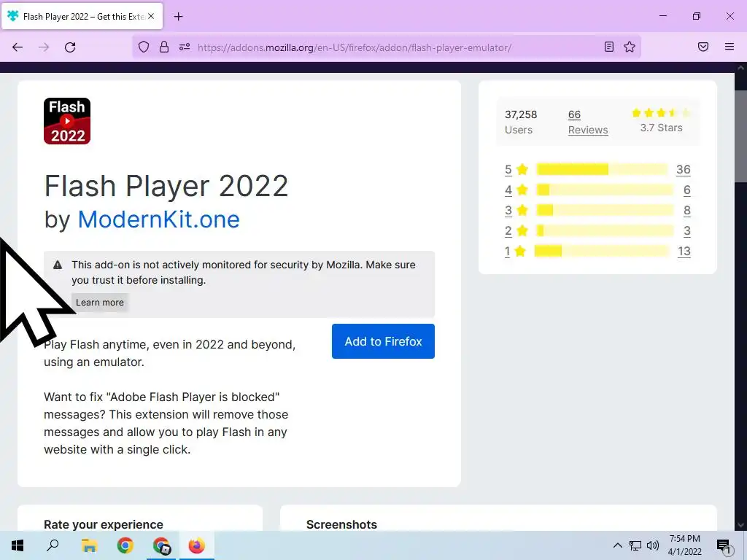The width and height of the screenshot is (747, 560).
Task: Open the Windows Start menu
Action: coord(18,545)
